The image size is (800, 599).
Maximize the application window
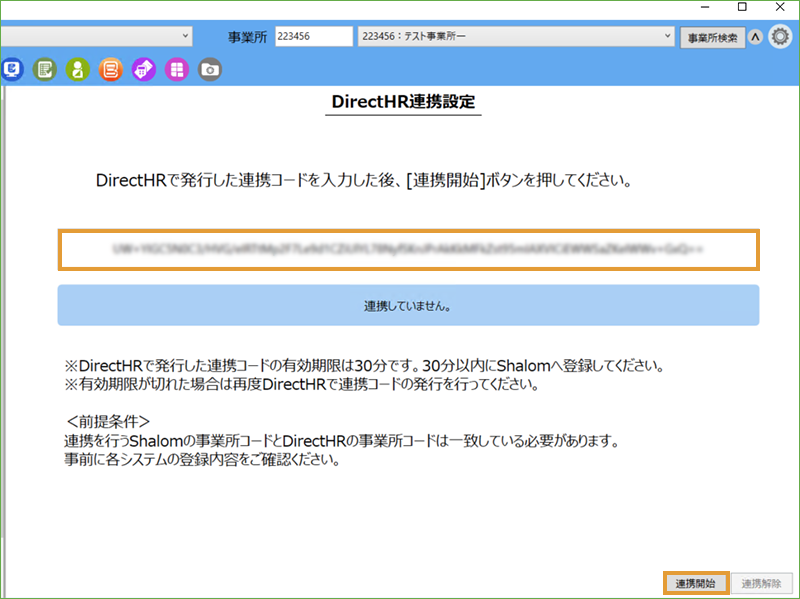coord(742,7)
